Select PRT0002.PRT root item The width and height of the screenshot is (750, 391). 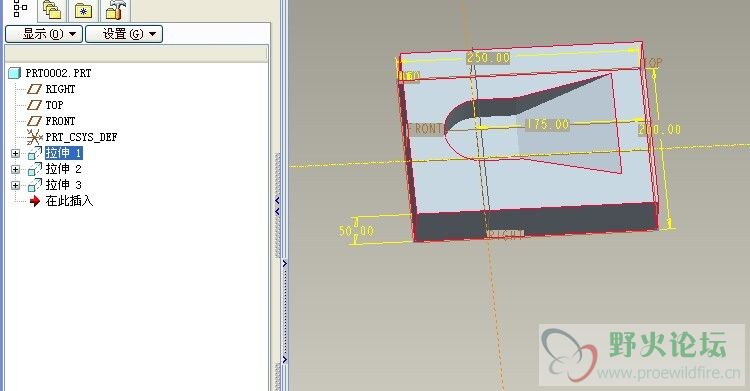[58, 73]
